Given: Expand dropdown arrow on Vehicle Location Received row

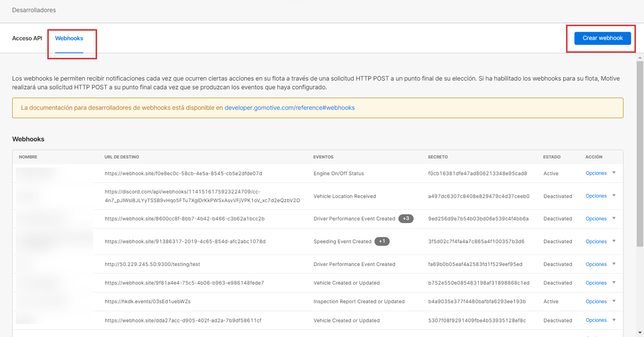Looking at the screenshot, I should pyautogui.click(x=614, y=196).
